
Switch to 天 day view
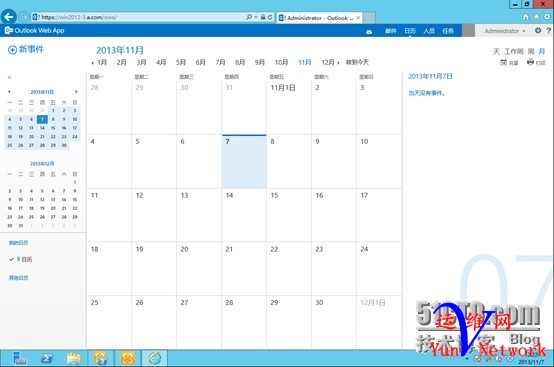tap(496, 52)
